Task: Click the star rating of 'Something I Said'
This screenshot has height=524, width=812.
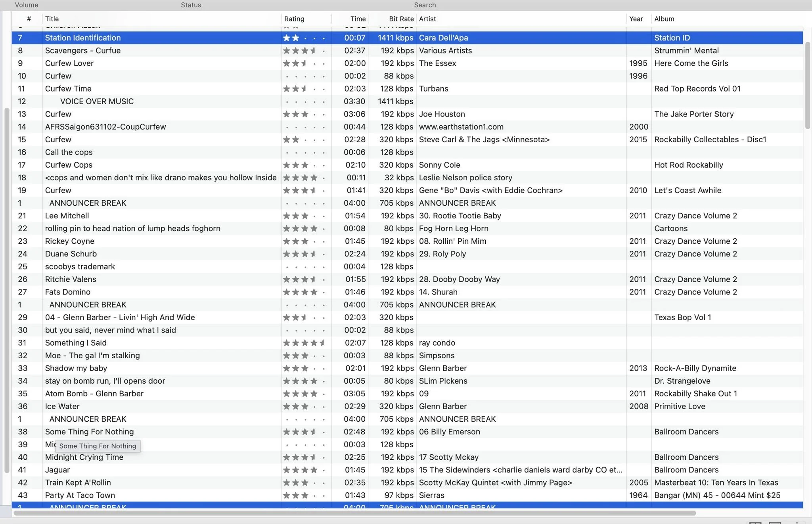Action: [304, 342]
